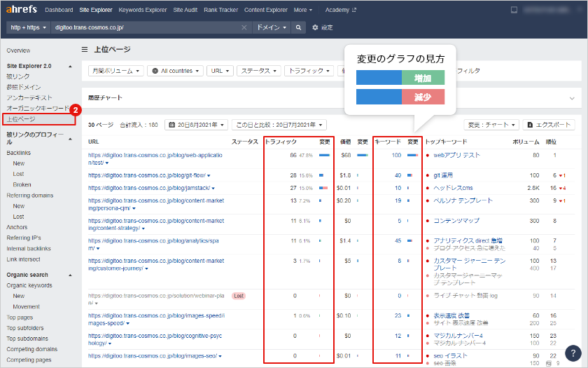This screenshot has width=588, height=368.
Task: Open Referring domains in sidebar
Action: pos(29,196)
